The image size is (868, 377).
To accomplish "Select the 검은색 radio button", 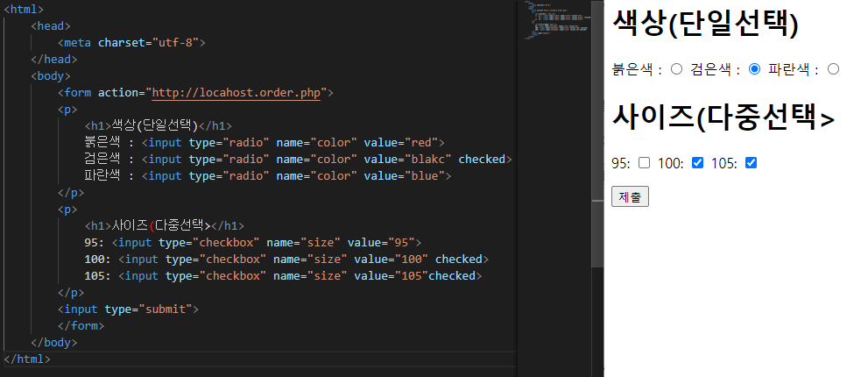I will pos(754,69).
